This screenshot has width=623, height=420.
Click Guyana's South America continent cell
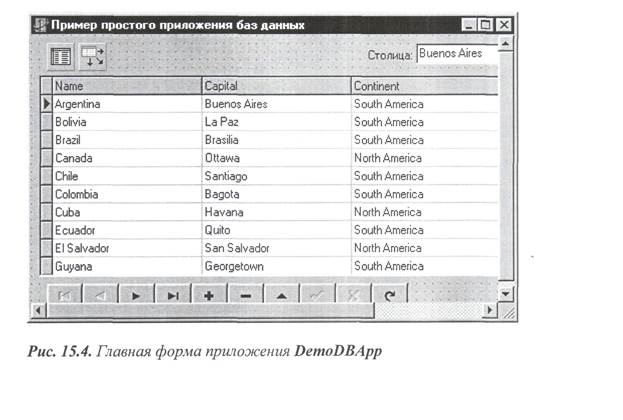pyautogui.click(x=425, y=266)
